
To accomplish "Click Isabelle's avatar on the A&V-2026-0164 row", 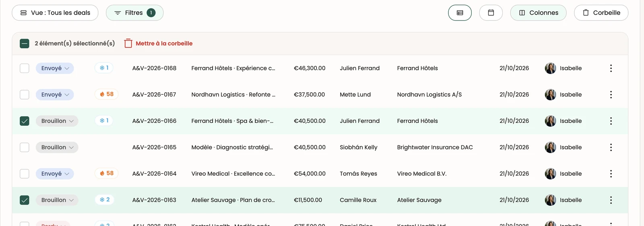I will (550, 174).
